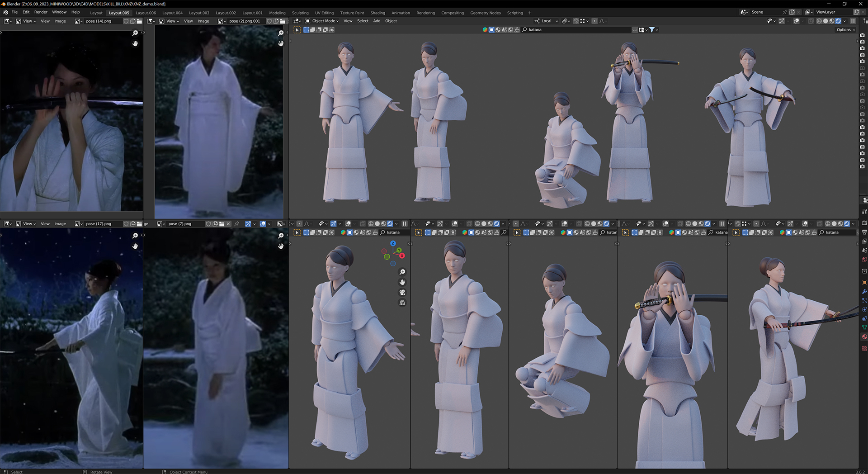Click Add in the 3D viewport header

[x=377, y=21]
